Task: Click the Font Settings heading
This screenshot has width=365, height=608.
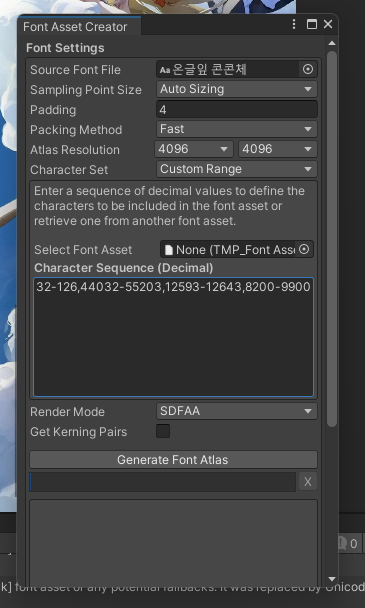Action: click(65, 48)
